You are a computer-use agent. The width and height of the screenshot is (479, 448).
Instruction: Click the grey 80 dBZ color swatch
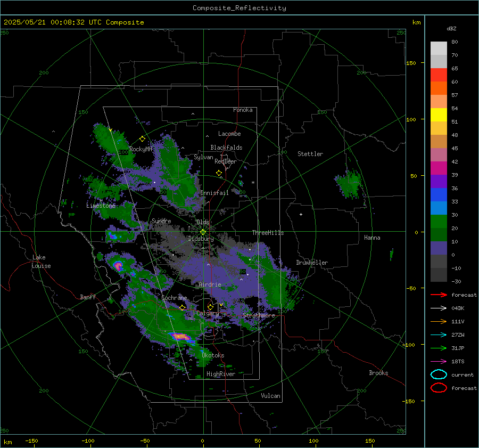tap(439, 48)
